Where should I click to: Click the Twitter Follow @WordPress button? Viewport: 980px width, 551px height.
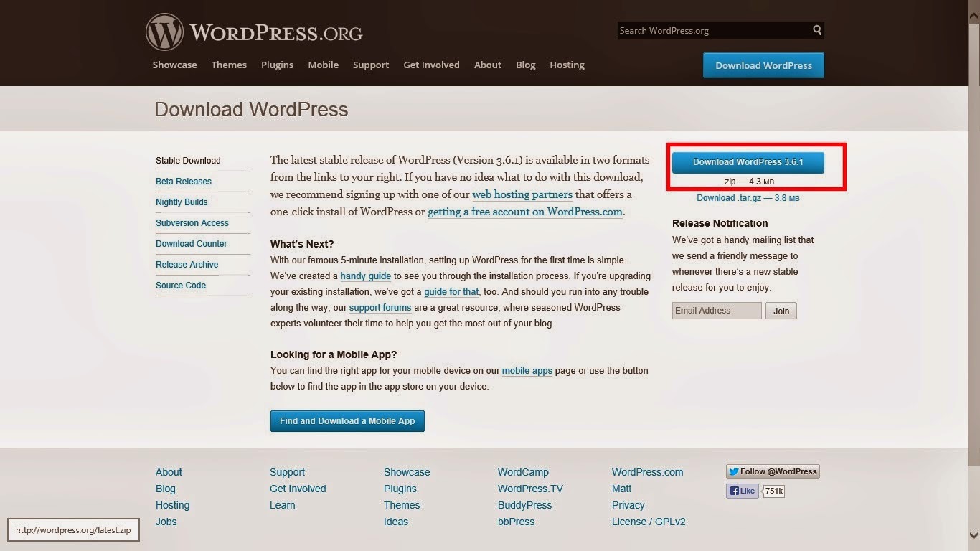click(x=773, y=471)
